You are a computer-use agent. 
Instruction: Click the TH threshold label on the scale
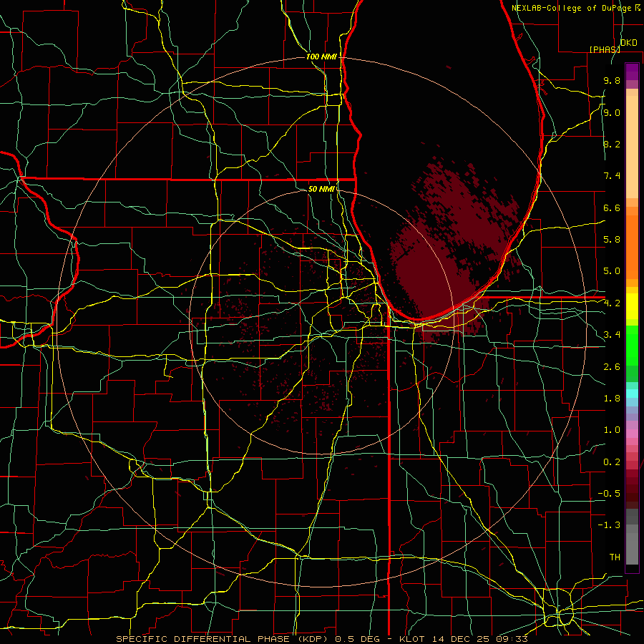(x=615, y=557)
